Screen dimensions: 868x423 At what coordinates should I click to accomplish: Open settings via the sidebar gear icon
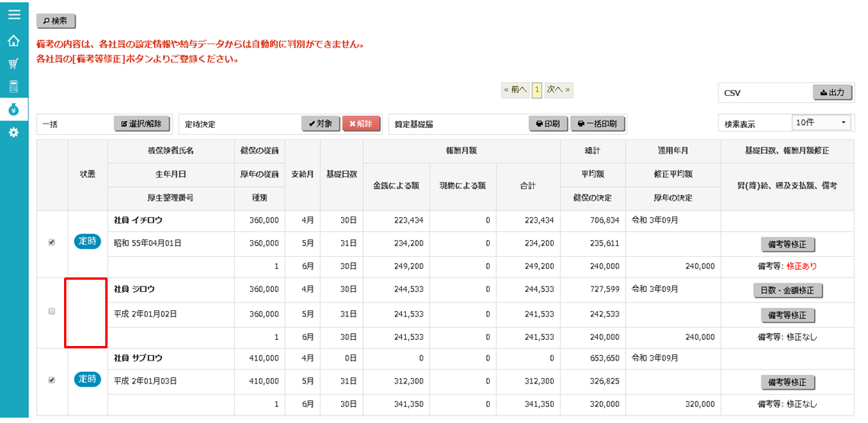pos(14,133)
